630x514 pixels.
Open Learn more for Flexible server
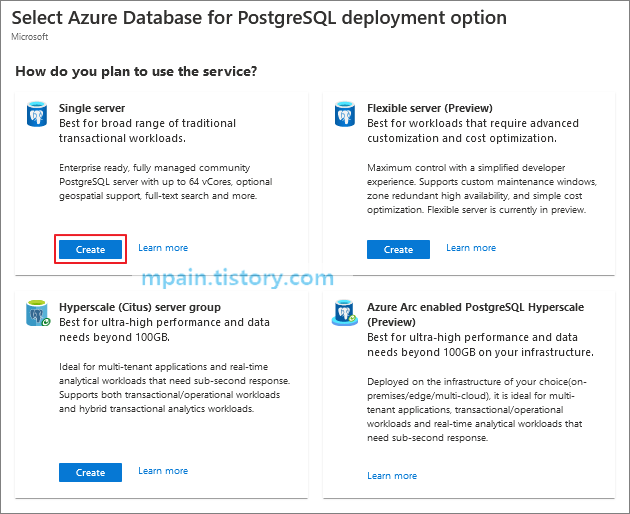click(x=471, y=248)
